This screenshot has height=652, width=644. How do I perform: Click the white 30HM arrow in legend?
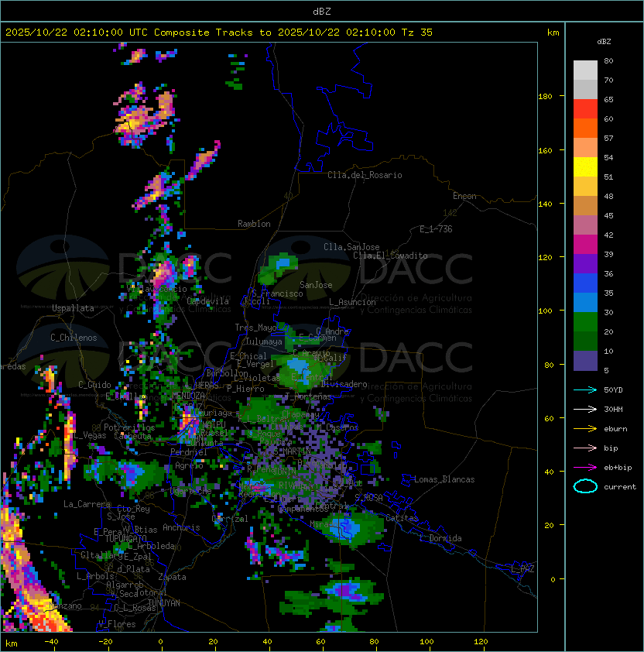[x=585, y=409]
